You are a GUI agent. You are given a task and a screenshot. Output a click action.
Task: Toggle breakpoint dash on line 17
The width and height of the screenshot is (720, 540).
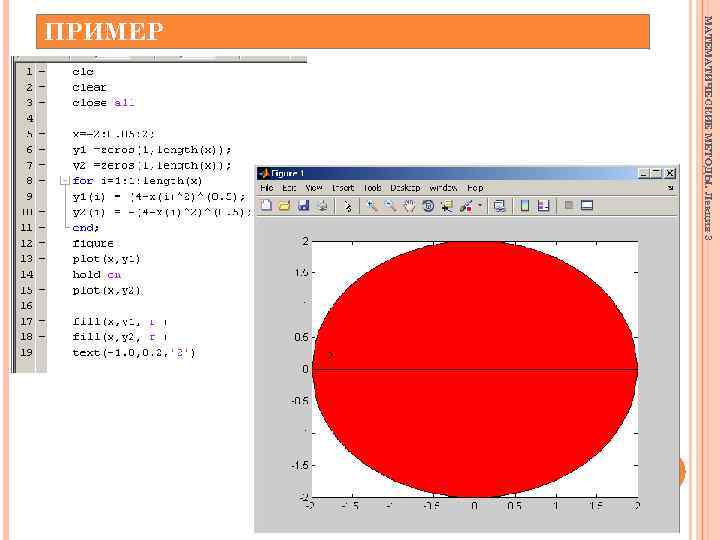[42, 321]
